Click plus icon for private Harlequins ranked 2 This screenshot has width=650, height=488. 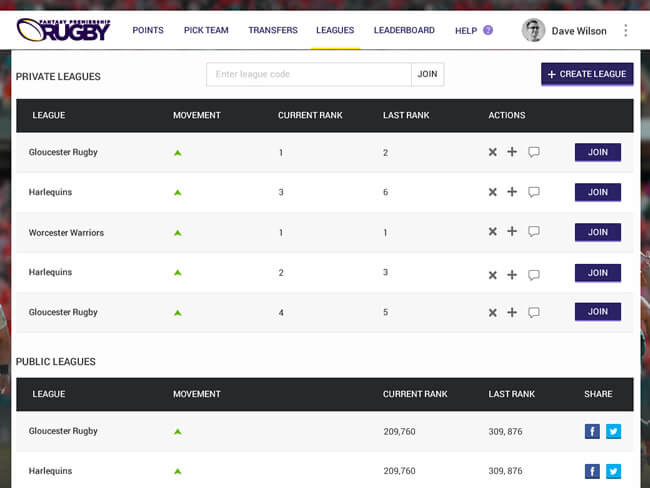click(512, 275)
